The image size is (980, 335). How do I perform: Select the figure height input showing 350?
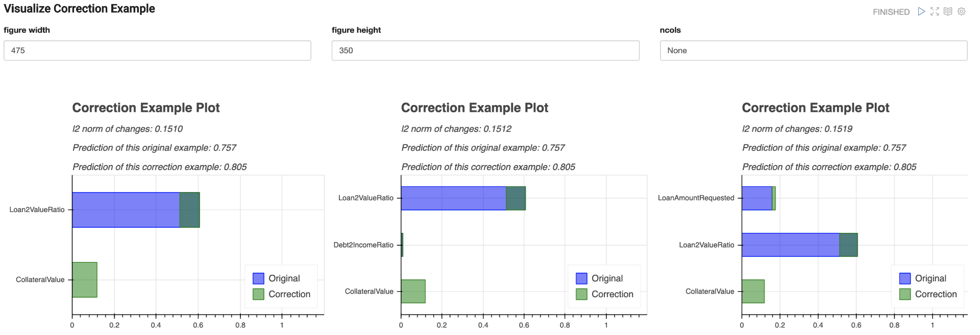(x=485, y=51)
